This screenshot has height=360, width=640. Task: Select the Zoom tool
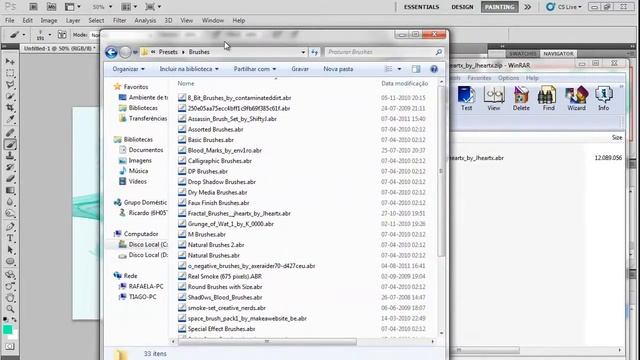click(x=10, y=309)
